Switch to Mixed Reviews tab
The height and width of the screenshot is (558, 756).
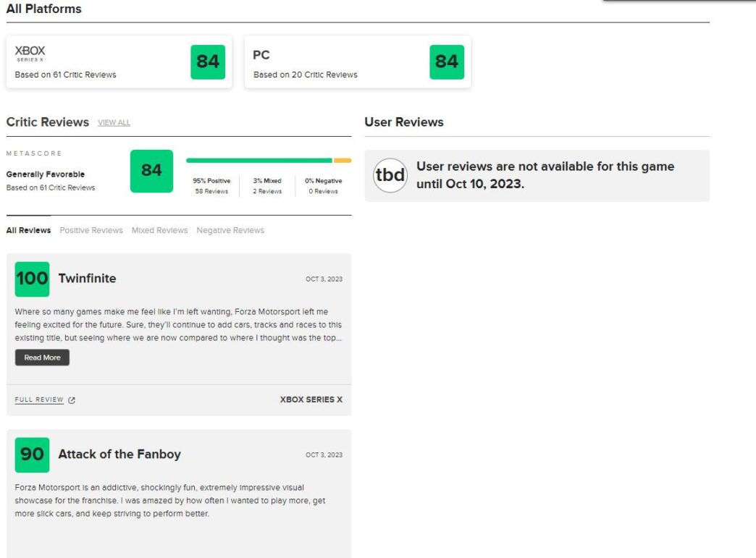tap(159, 230)
